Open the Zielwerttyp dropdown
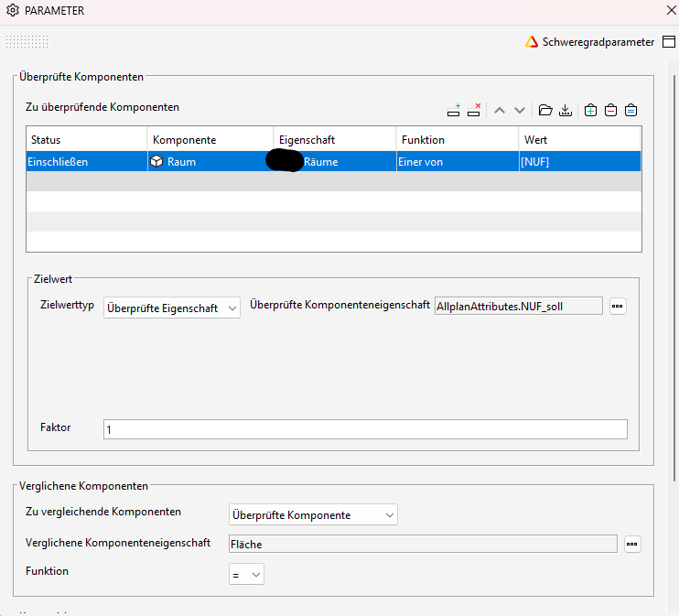This screenshot has height=616, width=679. [172, 308]
